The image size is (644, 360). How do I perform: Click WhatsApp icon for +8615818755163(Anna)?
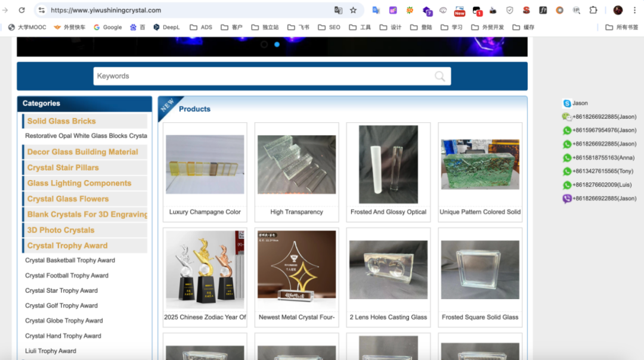pos(567,157)
